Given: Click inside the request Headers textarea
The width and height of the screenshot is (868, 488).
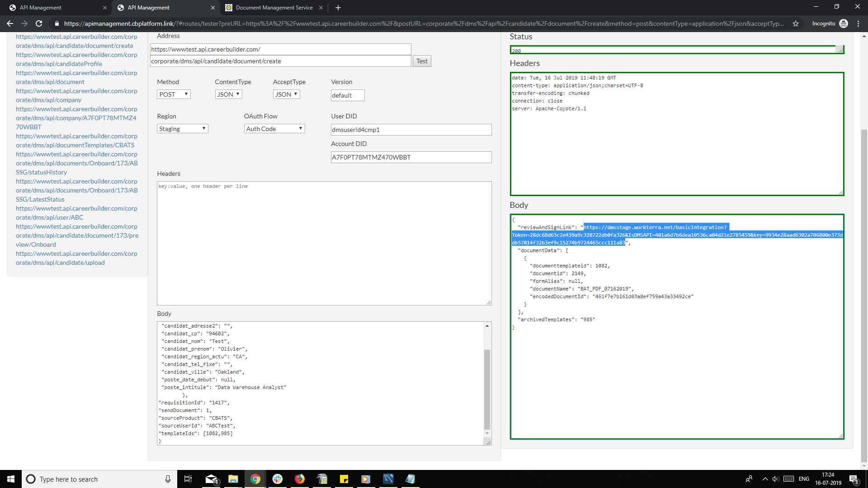Looking at the screenshot, I should pos(324,243).
